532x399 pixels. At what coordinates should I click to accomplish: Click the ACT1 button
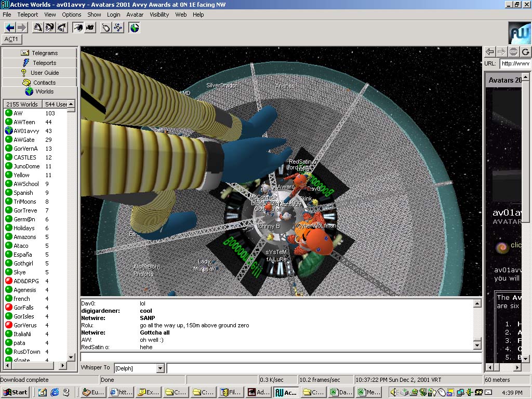(x=11, y=39)
